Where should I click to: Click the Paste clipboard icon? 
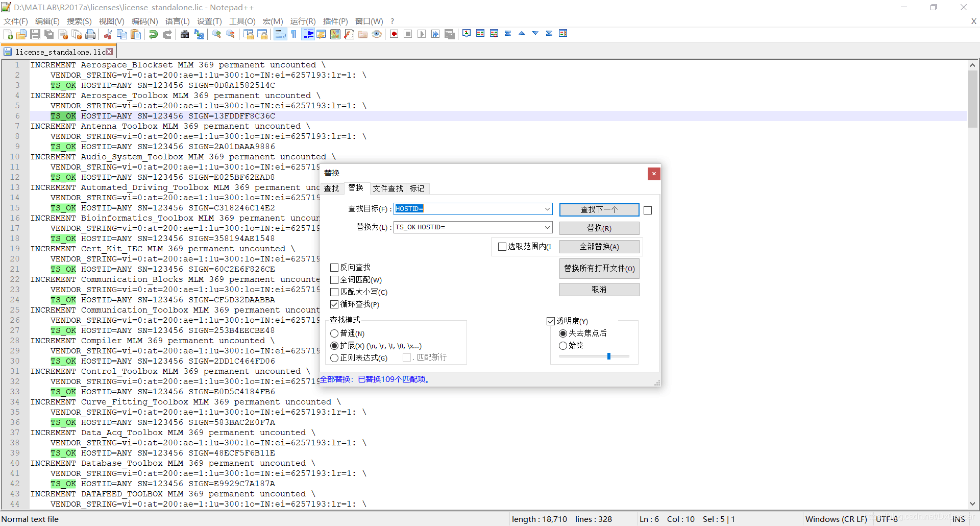coord(136,34)
